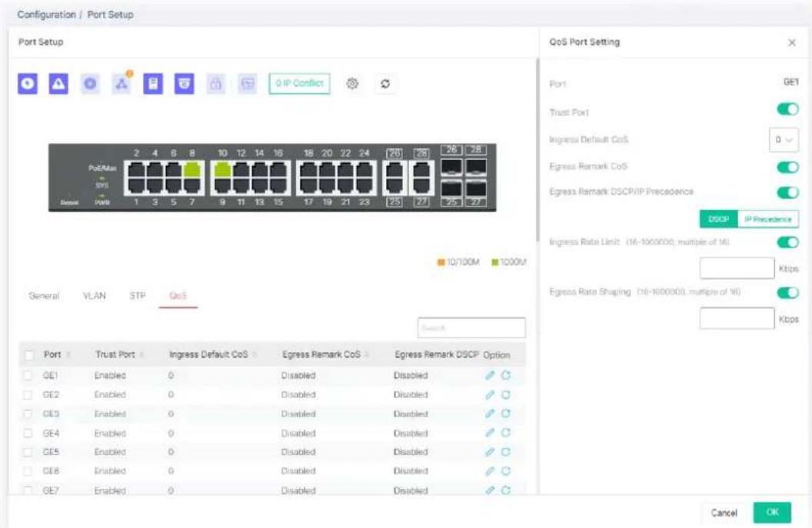812x528 pixels.
Task: Check the select-all checkbox in table header
Action: [29, 355]
